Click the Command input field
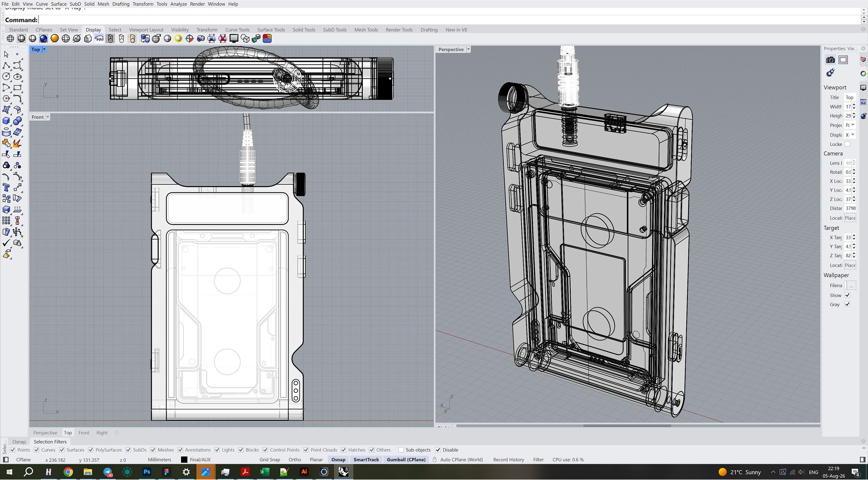 click(449, 20)
